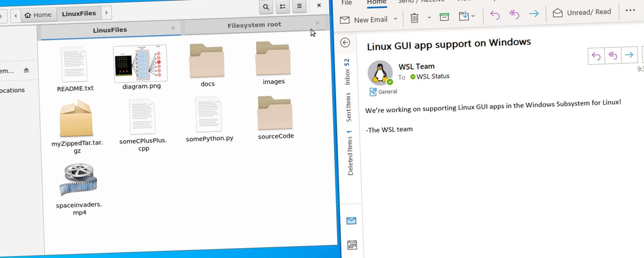Viewport: 644px width, 258px height.
Task: Toggle the list view icon in file manager
Action: tap(283, 6)
